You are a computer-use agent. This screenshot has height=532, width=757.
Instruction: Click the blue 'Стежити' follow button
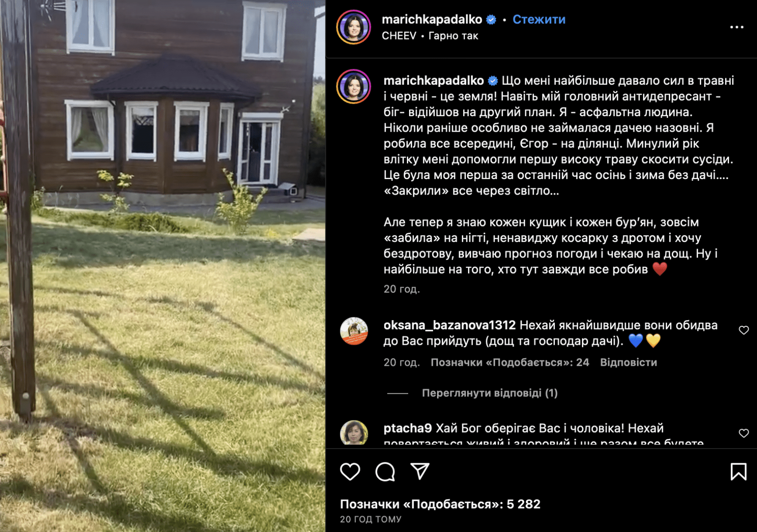pyautogui.click(x=539, y=20)
